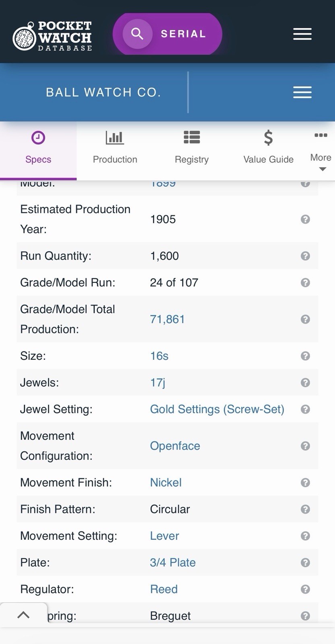Open the Ball Watch Co. hamburger menu
The width and height of the screenshot is (335, 644).
tap(302, 92)
